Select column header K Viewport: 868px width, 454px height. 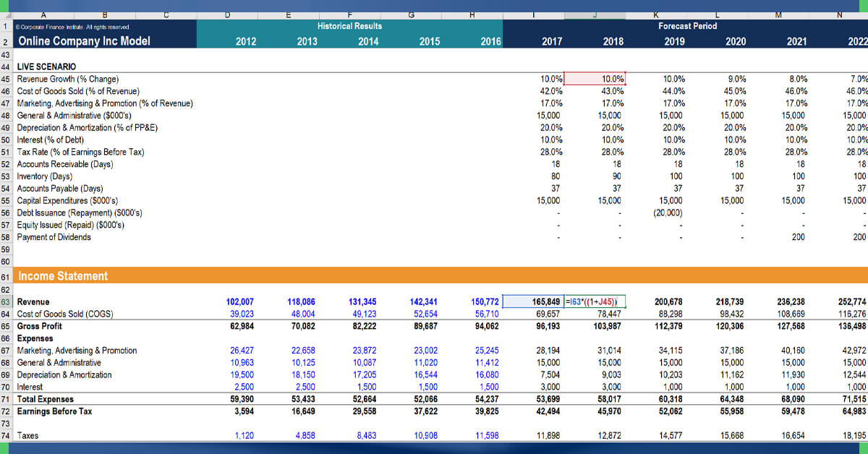pos(655,14)
